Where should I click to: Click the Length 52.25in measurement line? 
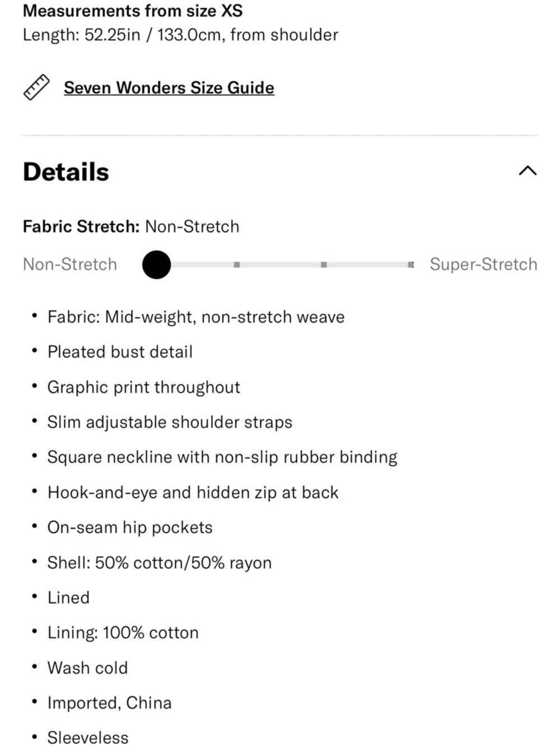pos(180,35)
